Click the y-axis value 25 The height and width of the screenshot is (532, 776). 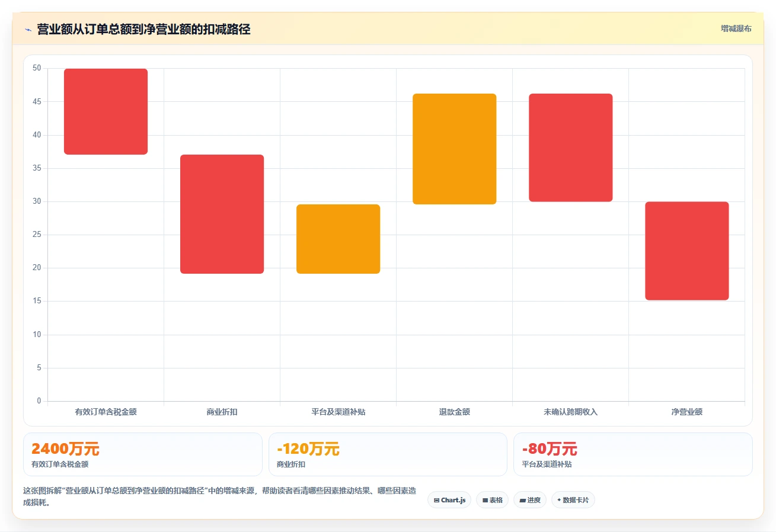point(37,235)
